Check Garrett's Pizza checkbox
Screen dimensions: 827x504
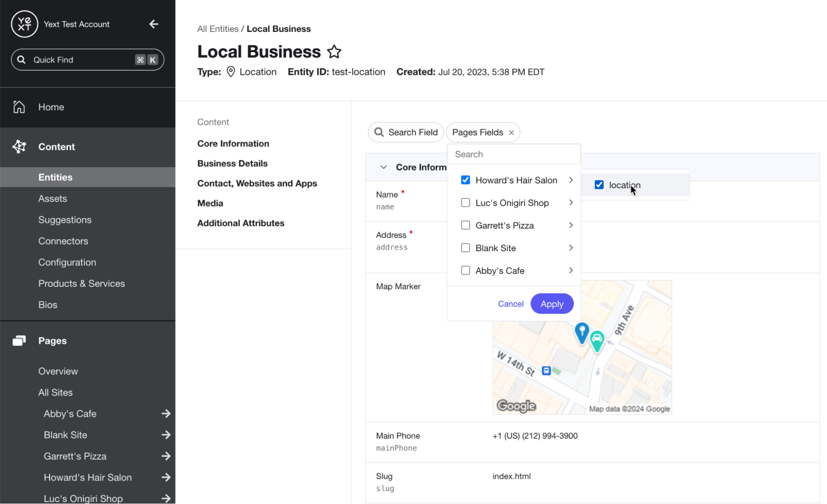[x=465, y=225]
